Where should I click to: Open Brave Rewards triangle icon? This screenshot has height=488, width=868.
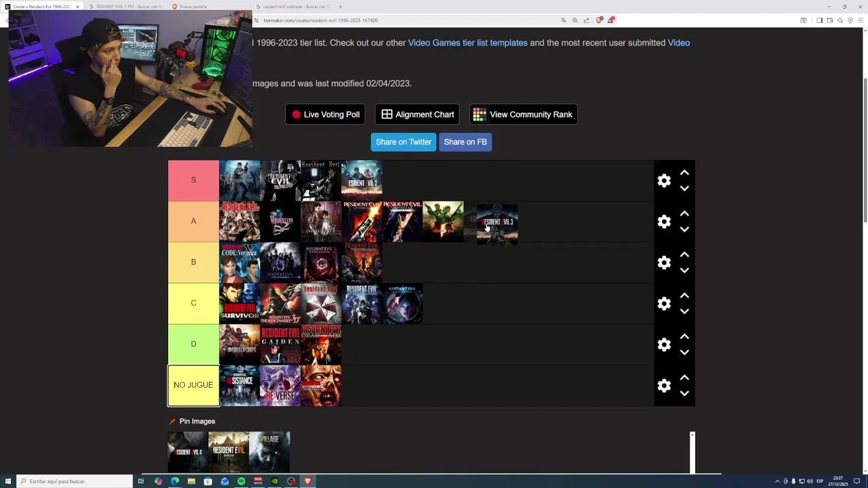click(x=610, y=20)
